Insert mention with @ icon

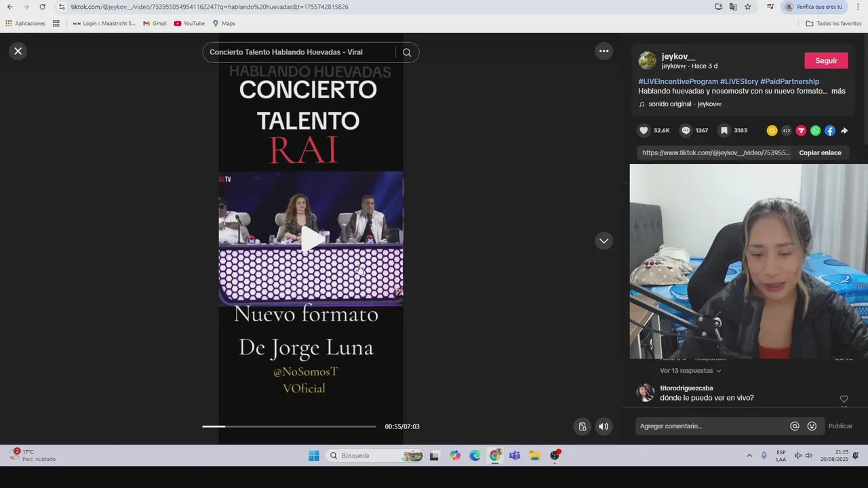click(795, 426)
